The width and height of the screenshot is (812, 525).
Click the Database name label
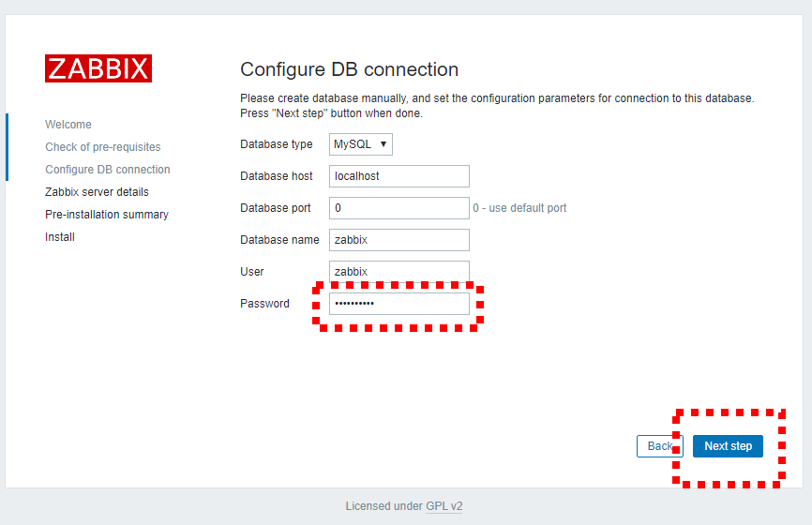[279, 240]
